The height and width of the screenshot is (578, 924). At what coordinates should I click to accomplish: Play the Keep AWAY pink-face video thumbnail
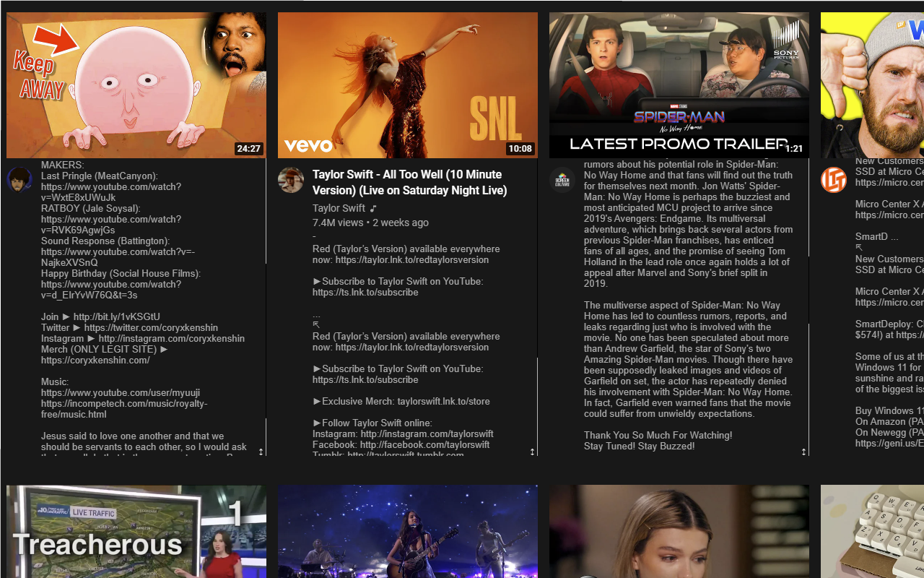click(136, 85)
